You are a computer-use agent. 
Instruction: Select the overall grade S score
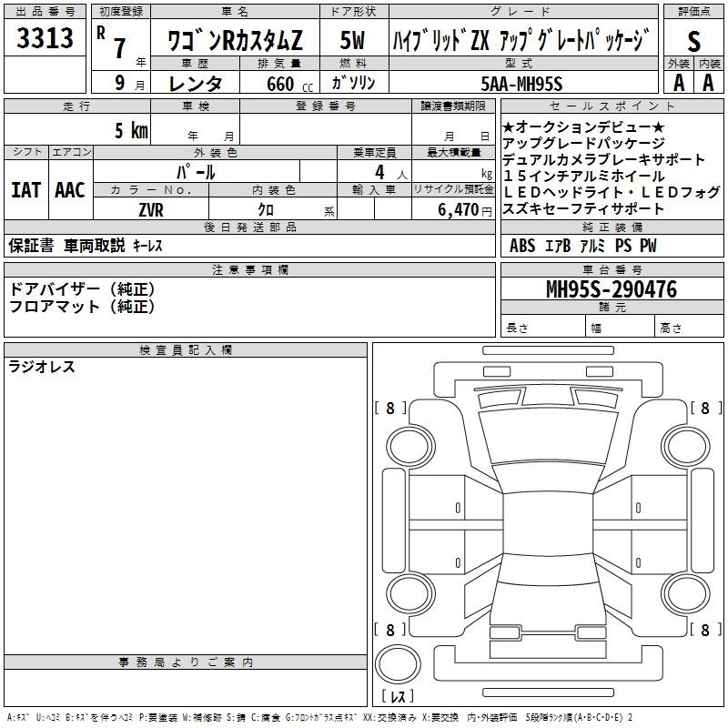click(x=694, y=40)
